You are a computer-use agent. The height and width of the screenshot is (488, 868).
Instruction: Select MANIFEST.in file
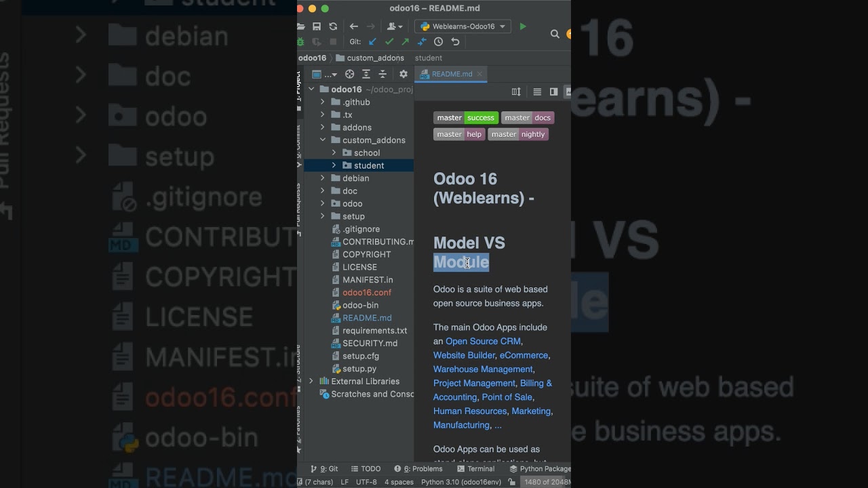[x=368, y=280]
